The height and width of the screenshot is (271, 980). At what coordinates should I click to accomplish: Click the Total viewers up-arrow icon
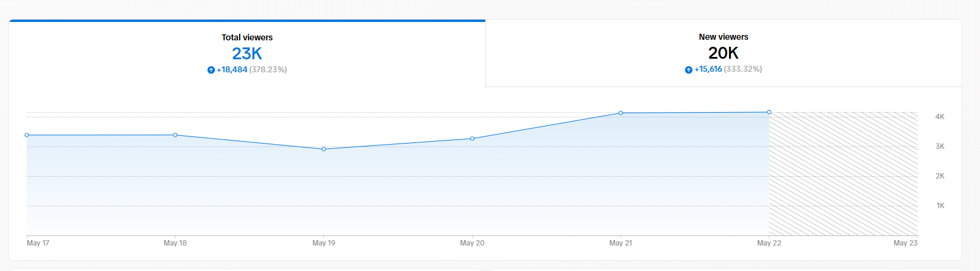pyautogui.click(x=211, y=70)
